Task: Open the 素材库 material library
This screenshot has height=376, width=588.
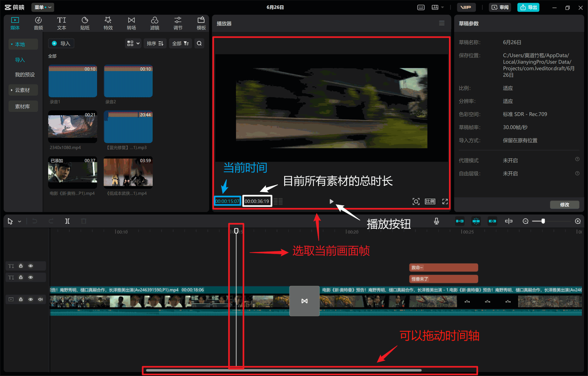Action: 23,106
